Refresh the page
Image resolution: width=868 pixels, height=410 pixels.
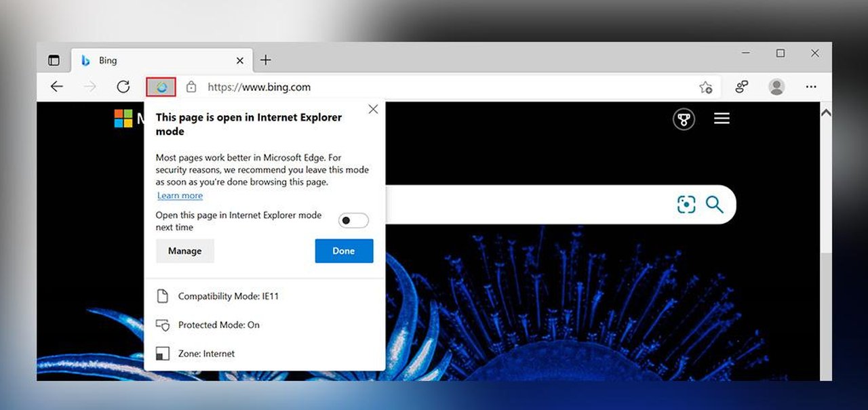click(123, 87)
